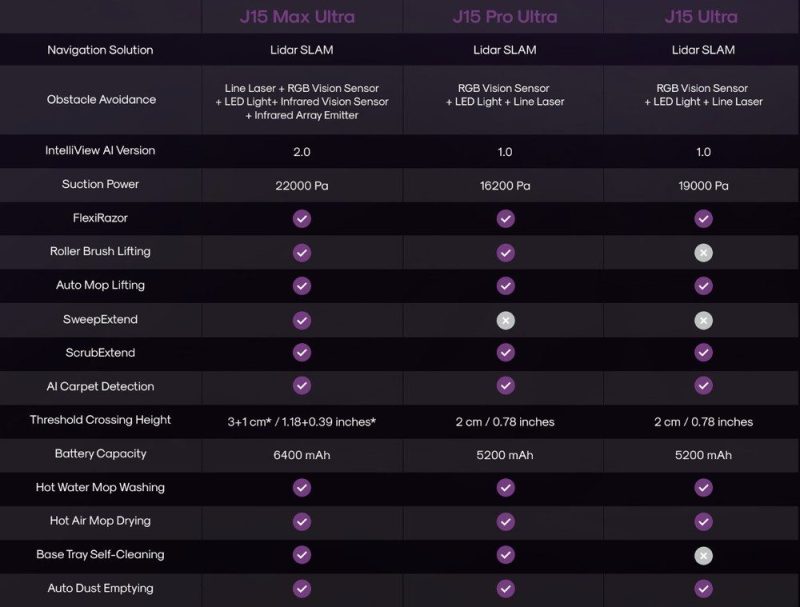Click the J15 Pro Ultra Auto Mop Lifting checkmark
This screenshot has width=800, height=607.
505,286
